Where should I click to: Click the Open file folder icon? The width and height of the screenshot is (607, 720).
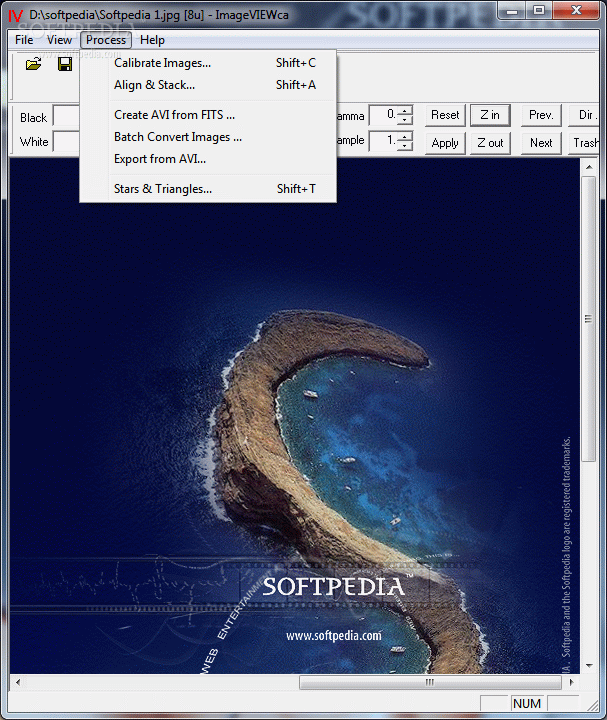point(34,64)
